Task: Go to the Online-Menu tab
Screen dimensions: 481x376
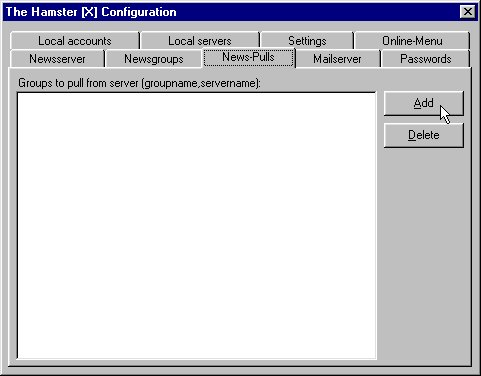Action: point(412,41)
